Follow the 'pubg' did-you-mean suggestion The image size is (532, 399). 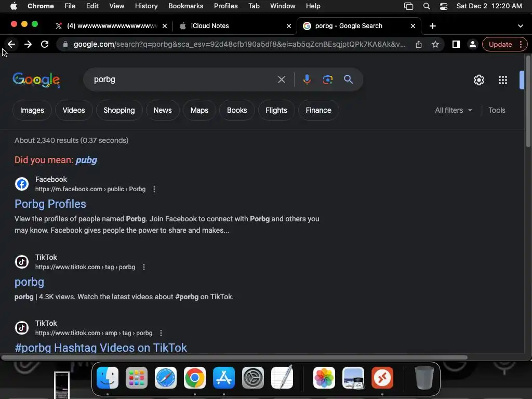86,160
